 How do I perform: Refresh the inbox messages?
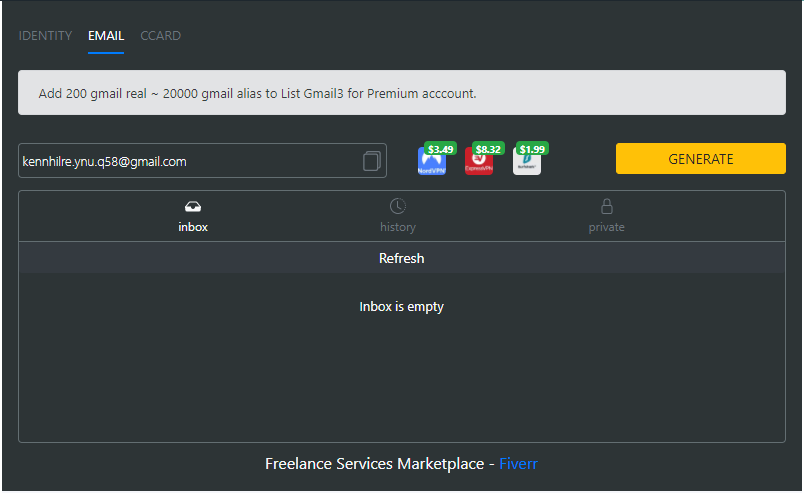[x=401, y=258]
